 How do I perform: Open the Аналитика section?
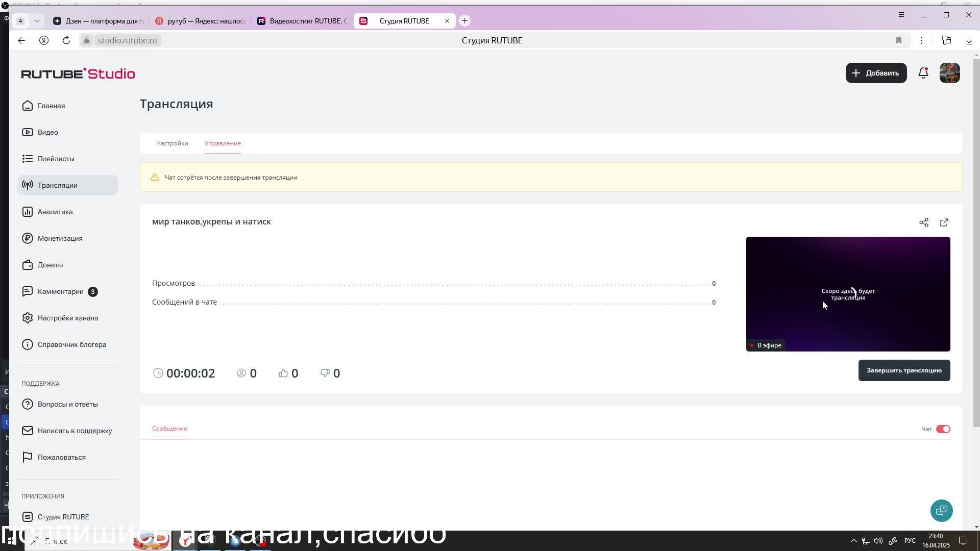[68, 212]
